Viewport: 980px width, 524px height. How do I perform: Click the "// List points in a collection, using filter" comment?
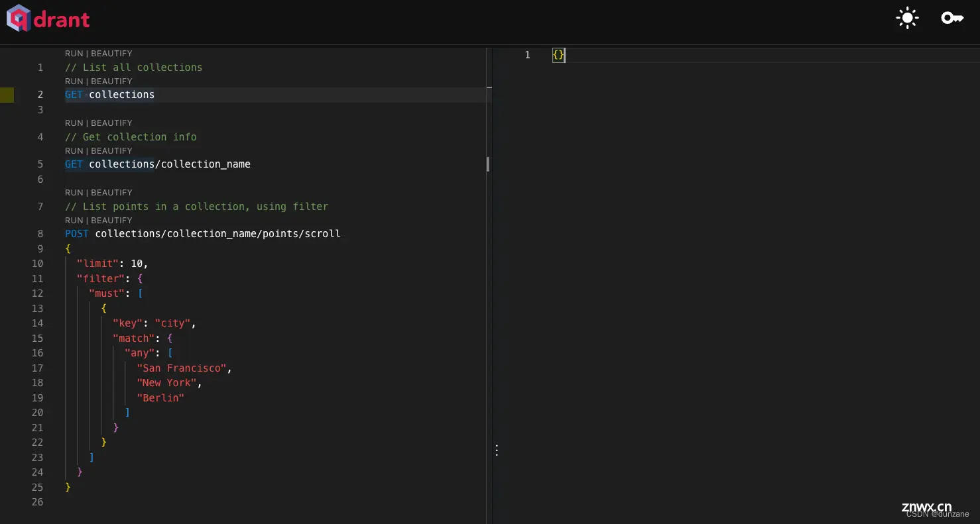point(196,207)
